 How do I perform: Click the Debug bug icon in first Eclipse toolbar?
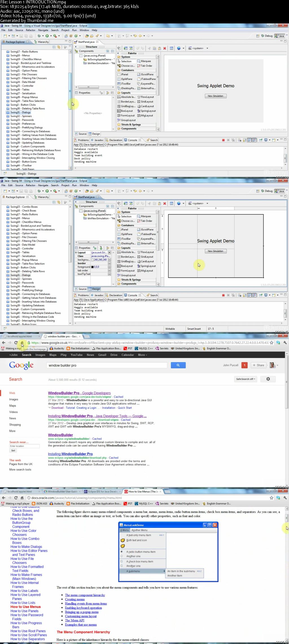point(39,36)
